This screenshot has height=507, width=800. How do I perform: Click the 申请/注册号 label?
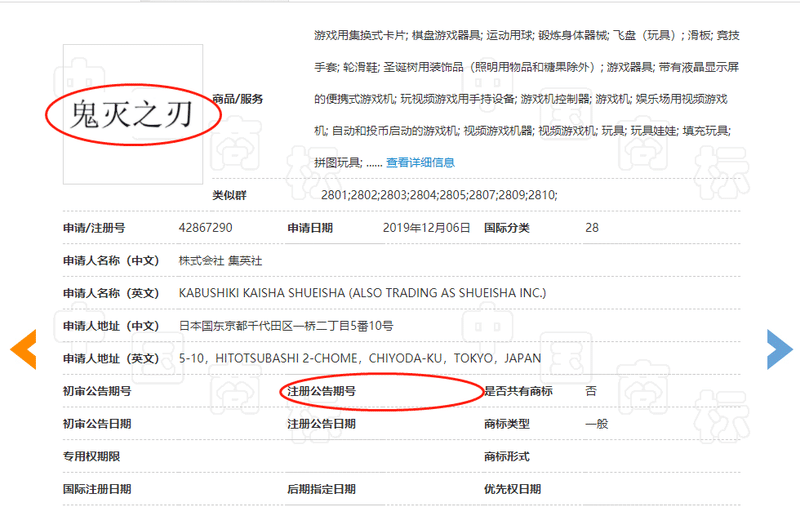94,228
